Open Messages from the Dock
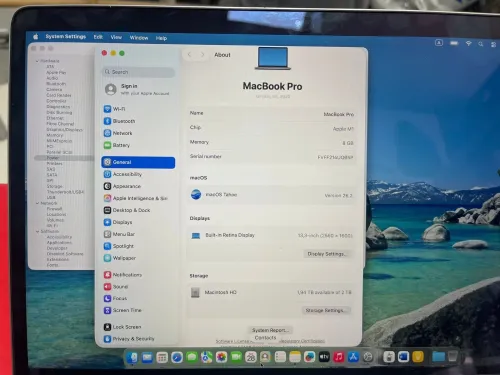The image size is (500, 375). click(192, 357)
